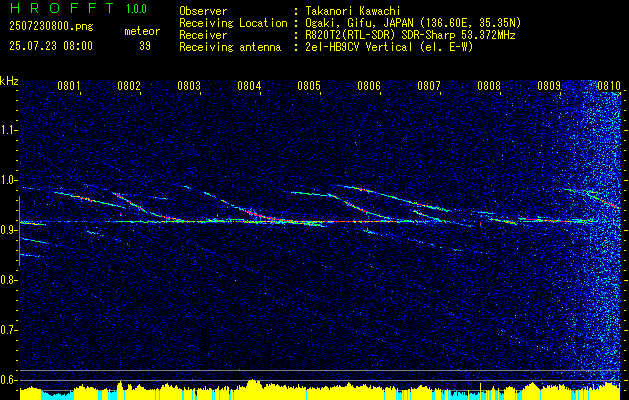629x400 pixels.
Task: Click time marker 0803
Action: [189, 85]
